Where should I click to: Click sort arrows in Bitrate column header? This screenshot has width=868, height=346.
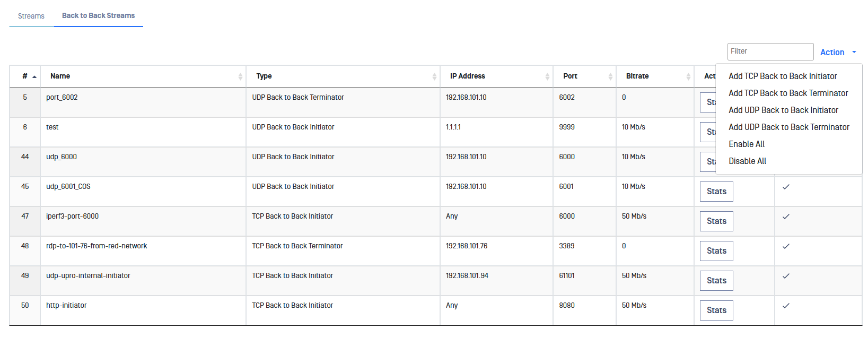(x=688, y=76)
